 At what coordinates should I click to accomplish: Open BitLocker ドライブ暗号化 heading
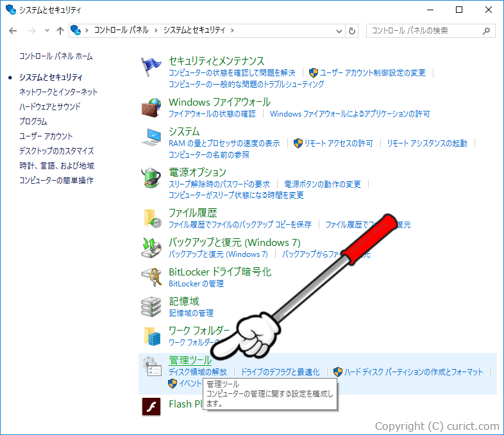click(x=220, y=272)
